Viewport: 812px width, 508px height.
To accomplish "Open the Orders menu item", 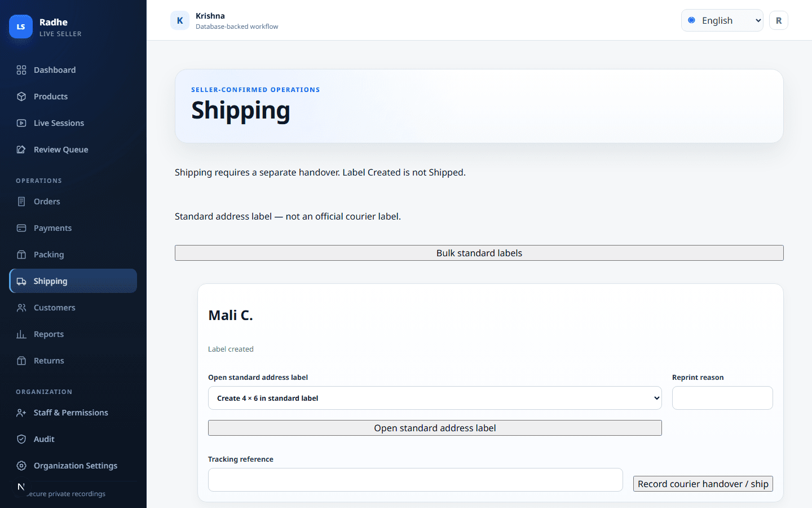I will point(73,202).
